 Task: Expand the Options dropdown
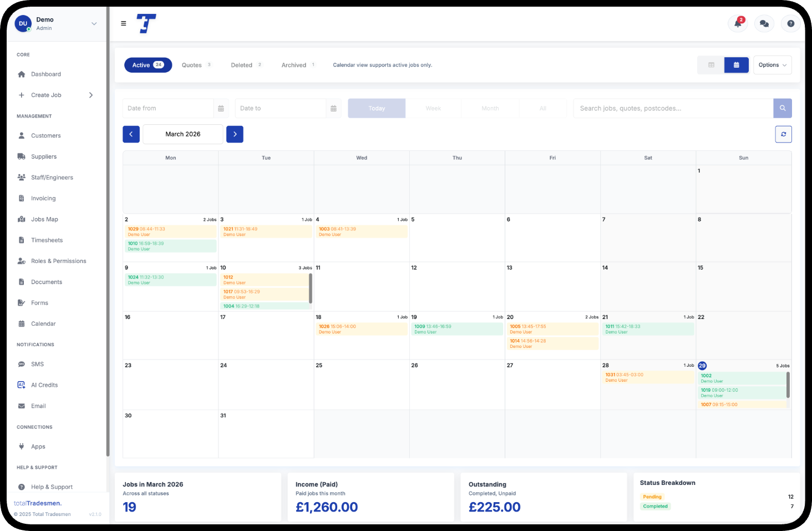(772, 65)
